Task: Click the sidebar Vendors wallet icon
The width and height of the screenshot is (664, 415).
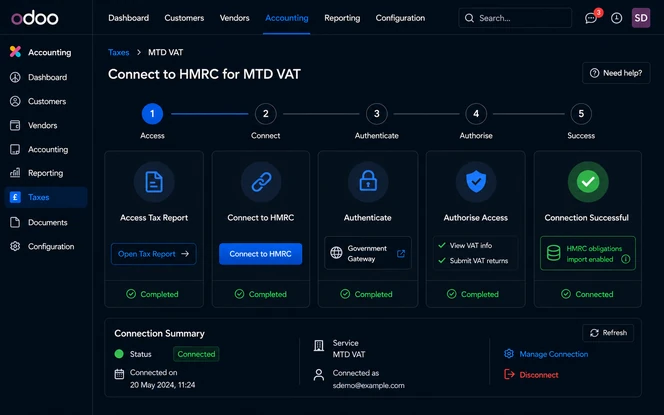Action: [15, 125]
